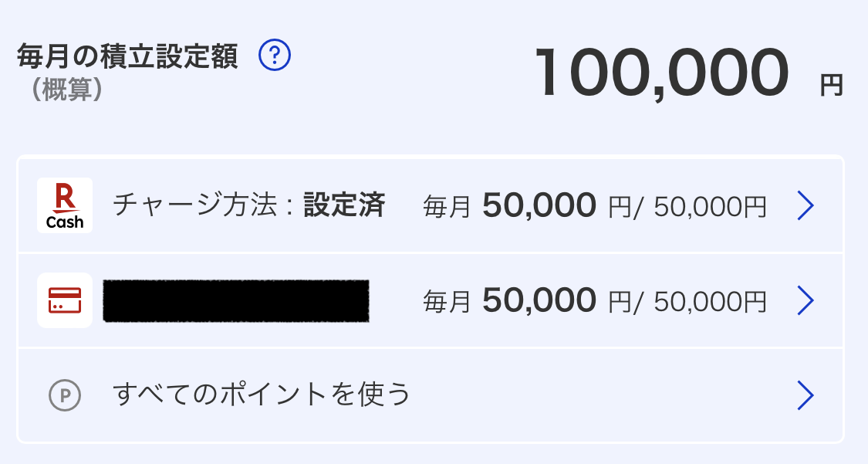Screen dimensions: 868x464
Task: Tap the circled P points icon
Action: [x=65, y=395]
